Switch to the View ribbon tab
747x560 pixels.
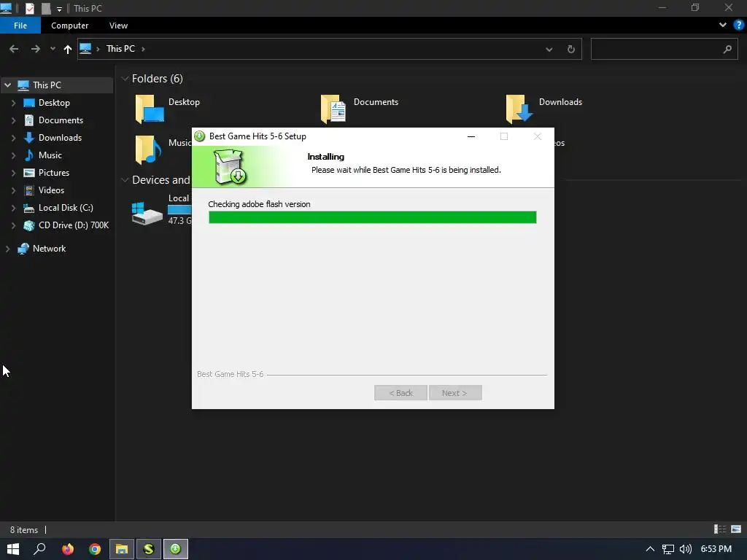pos(118,26)
